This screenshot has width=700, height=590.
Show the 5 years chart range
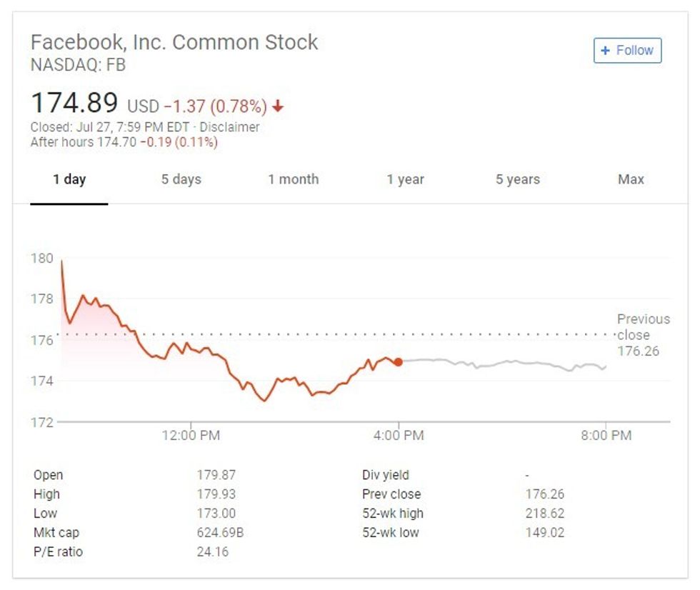[516, 179]
